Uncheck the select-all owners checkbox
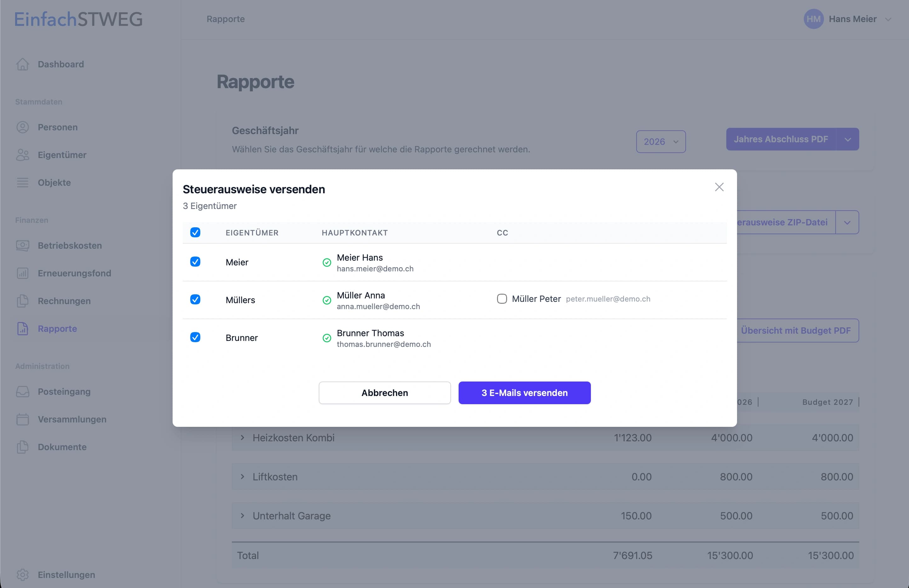 pos(195,233)
